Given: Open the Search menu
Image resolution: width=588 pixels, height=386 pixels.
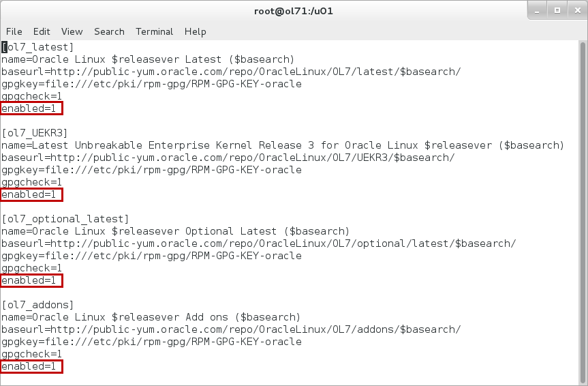Looking at the screenshot, I should pyautogui.click(x=109, y=31).
